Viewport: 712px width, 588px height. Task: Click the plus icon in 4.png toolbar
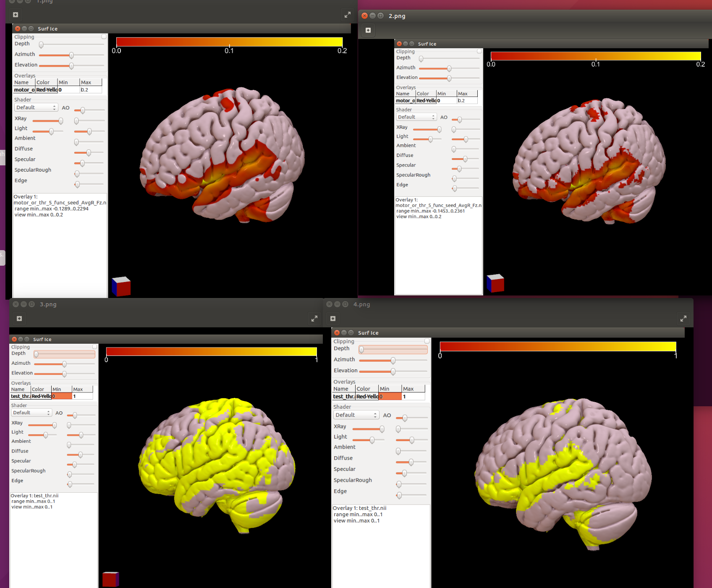point(333,319)
